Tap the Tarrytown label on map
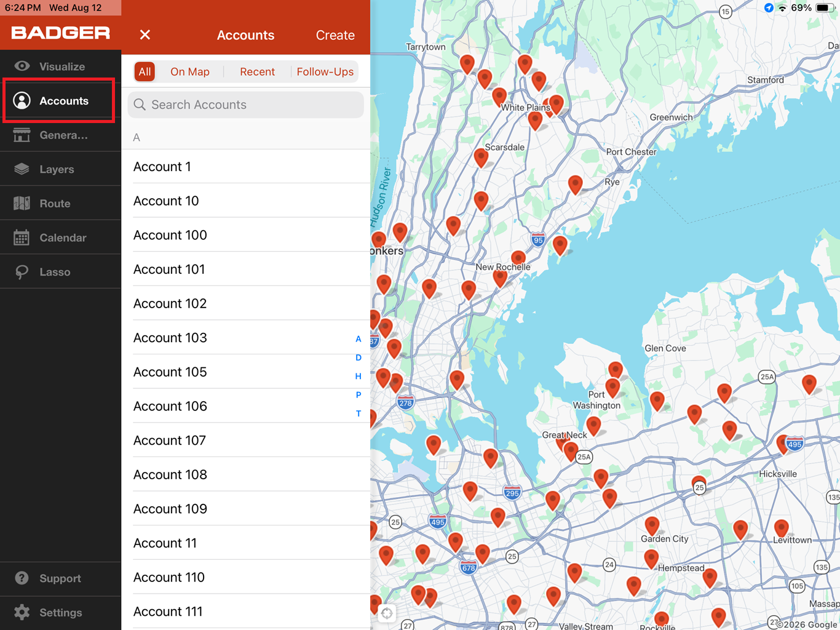The height and width of the screenshot is (630, 840). pyautogui.click(x=426, y=47)
